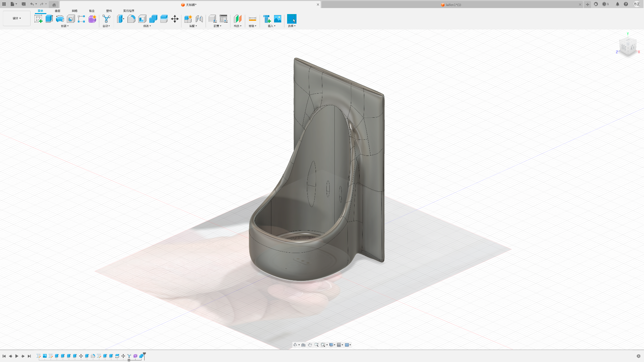Viewport: 644px width, 362px height.
Task: Select the 塑料 toolbar tab
Action: click(109, 11)
